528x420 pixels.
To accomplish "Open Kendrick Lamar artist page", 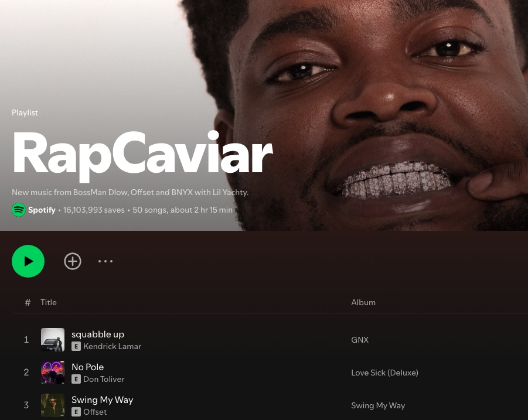I will coord(112,346).
